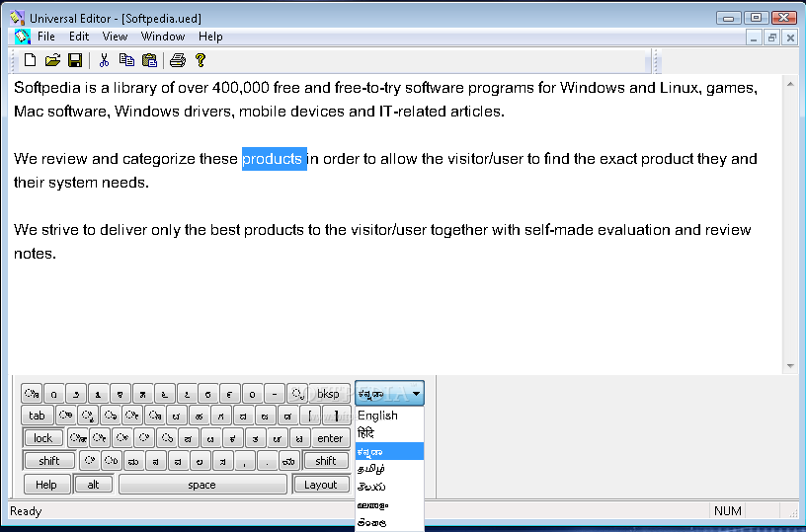Click the Cut scissors icon
Viewport: 806px width, 532px height.
tap(105, 60)
